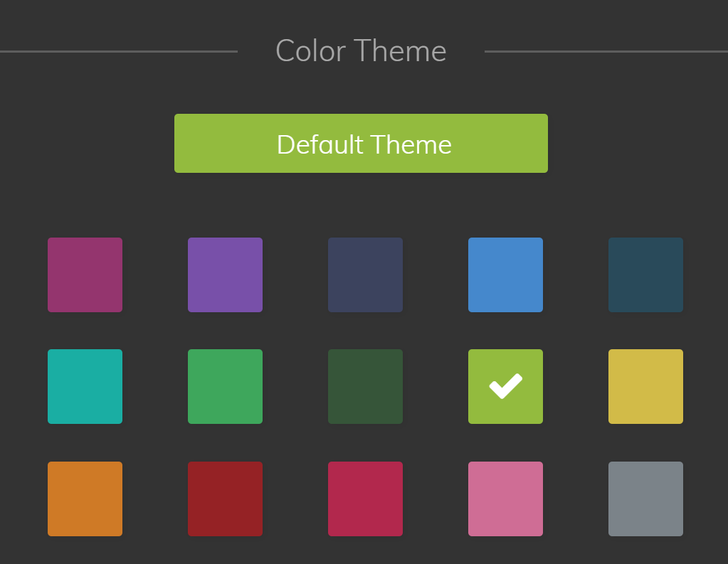The height and width of the screenshot is (564, 728).
Task: Pick the dark red swatch
Action: (225, 499)
